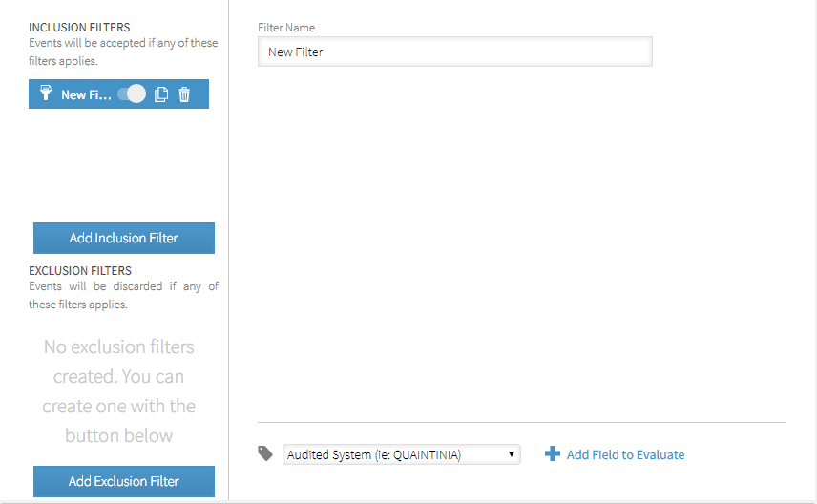Duplicate the New Filter inclusion filter

[161, 94]
